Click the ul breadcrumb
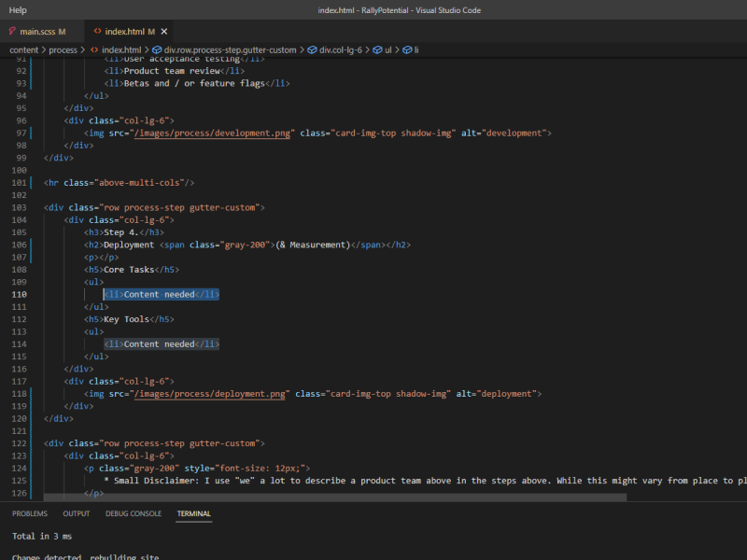 coord(388,49)
